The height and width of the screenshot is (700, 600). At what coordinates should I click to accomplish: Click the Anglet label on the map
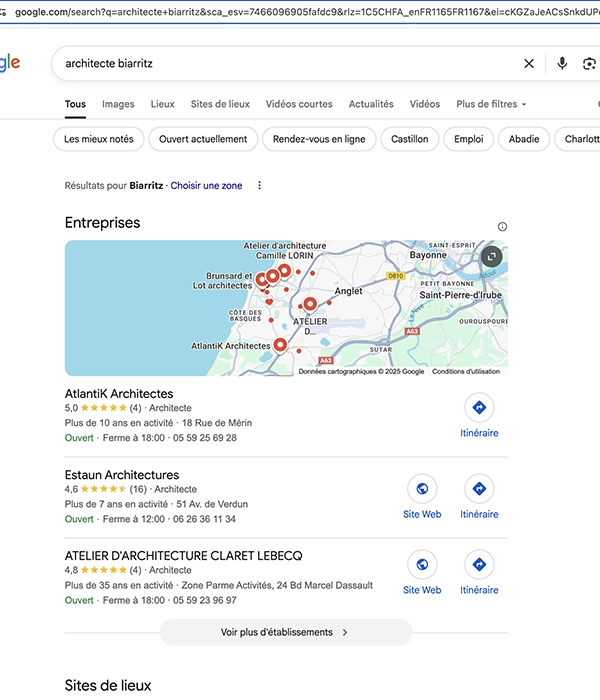[349, 291]
